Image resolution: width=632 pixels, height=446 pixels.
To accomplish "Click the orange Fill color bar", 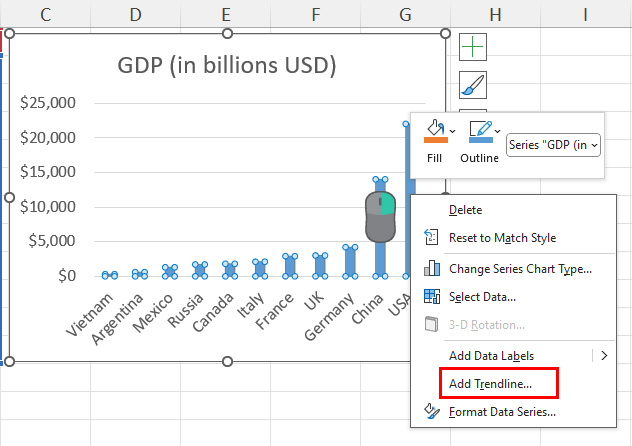I will (436, 140).
